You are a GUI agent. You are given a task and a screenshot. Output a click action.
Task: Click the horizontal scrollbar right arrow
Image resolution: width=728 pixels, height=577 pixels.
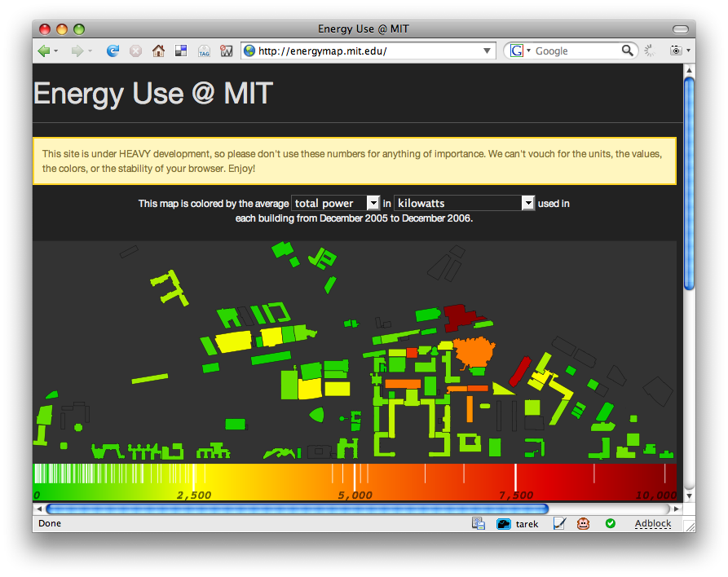[677, 509]
